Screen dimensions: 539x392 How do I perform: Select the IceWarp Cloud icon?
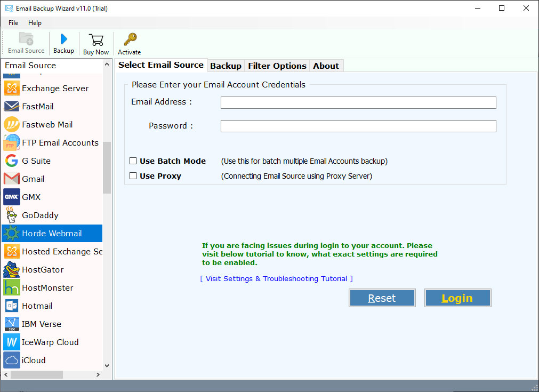tap(12, 342)
